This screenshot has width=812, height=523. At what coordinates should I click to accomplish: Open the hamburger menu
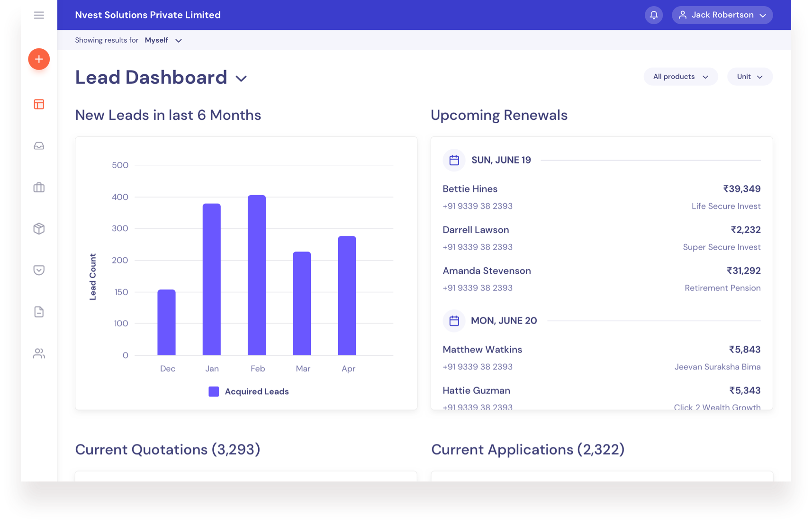coord(39,15)
